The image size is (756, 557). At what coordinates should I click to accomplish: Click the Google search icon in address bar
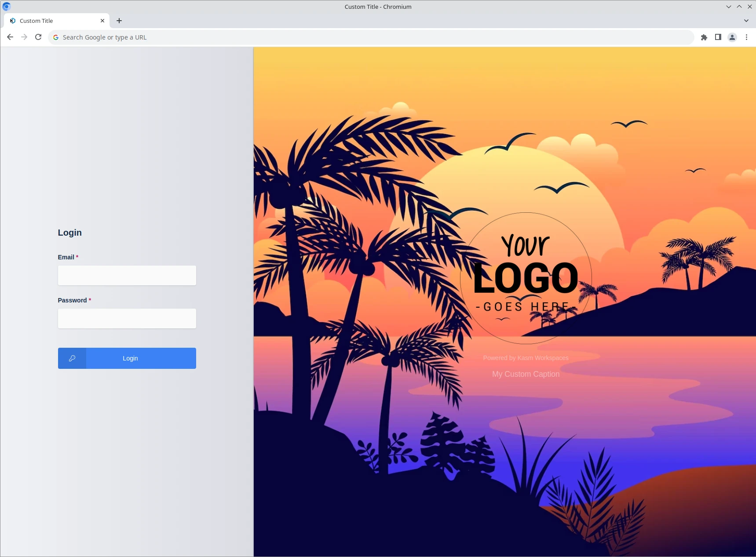(x=55, y=37)
